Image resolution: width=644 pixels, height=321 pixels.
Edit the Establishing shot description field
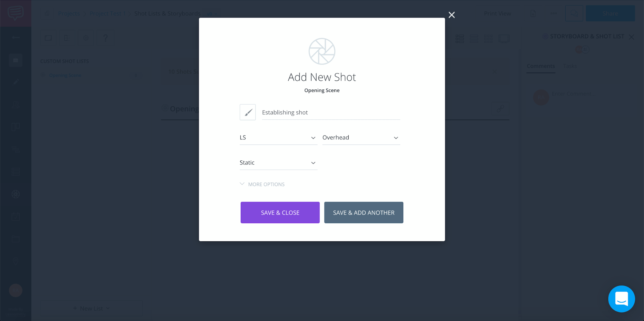(x=331, y=113)
